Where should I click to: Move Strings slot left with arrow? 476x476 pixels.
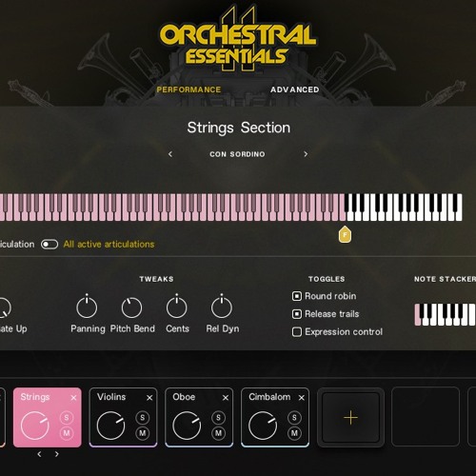[39, 454]
